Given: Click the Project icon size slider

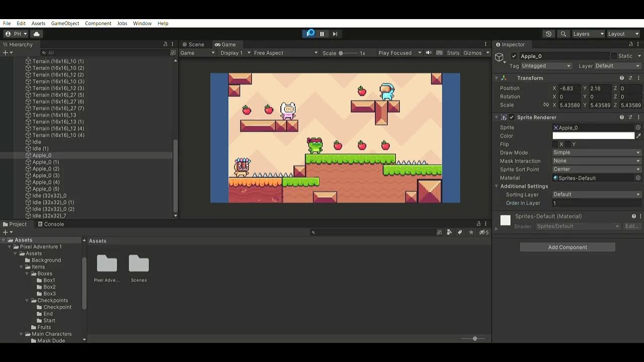Looking at the screenshot, I should (x=474, y=338).
